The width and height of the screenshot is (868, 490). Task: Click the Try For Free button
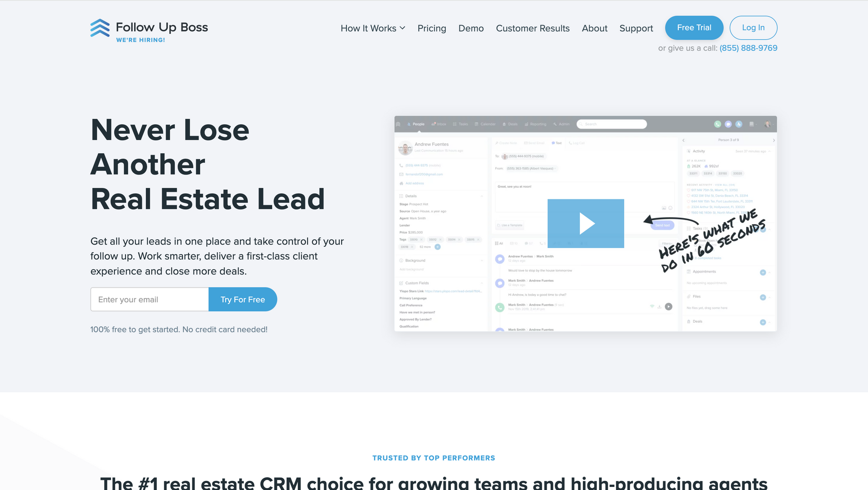pos(243,299)
